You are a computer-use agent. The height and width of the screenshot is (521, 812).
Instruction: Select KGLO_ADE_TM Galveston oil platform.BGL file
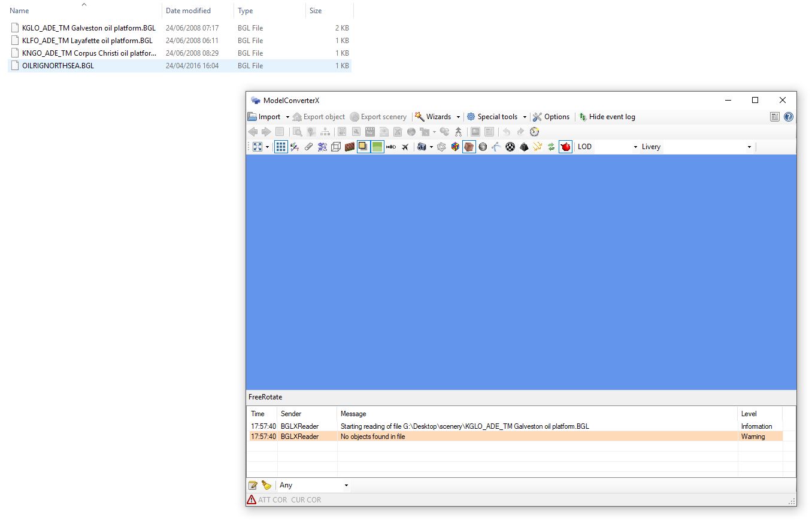[x=180, y=28]
